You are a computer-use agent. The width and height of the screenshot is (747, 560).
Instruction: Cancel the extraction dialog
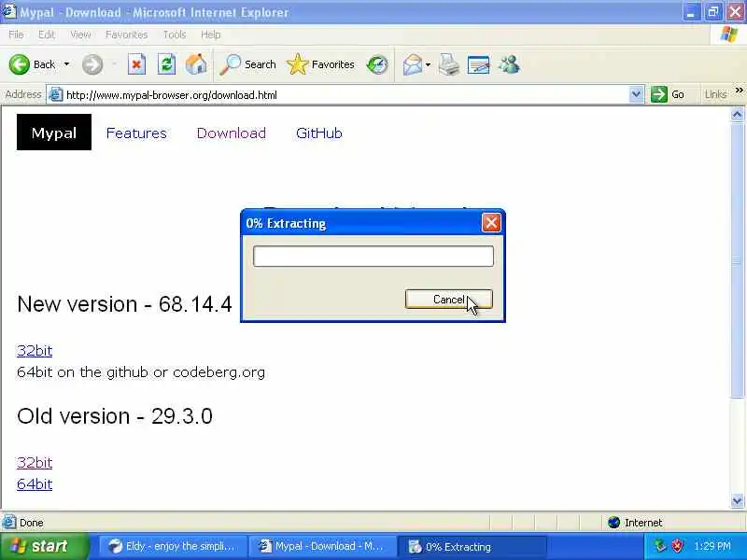pos(448,300)
